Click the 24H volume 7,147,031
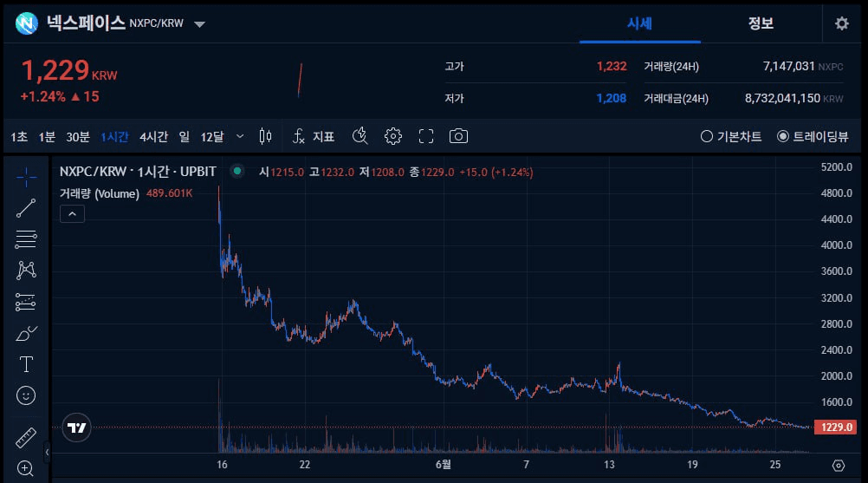Screen dimensions: 868x483 (x=789, y=67)
